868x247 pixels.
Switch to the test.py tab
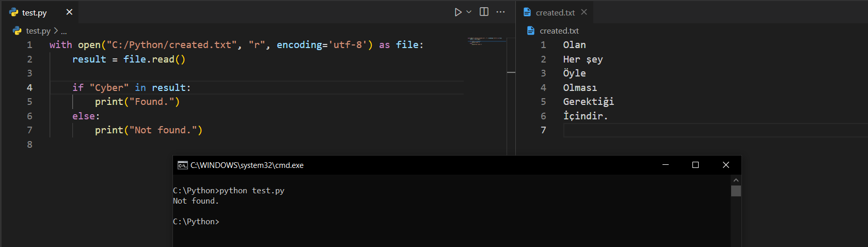click(34, 12)
